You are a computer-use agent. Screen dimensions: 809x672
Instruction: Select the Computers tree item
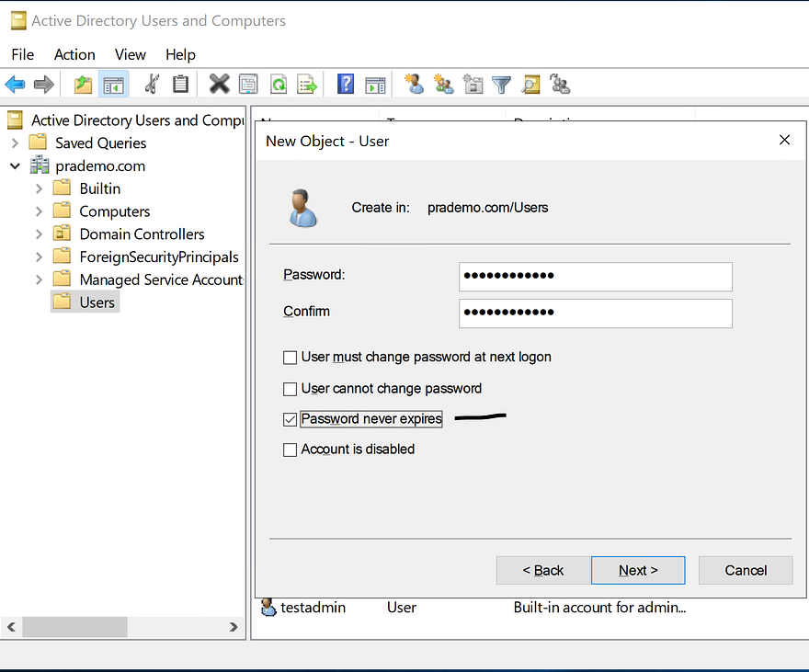115,211
